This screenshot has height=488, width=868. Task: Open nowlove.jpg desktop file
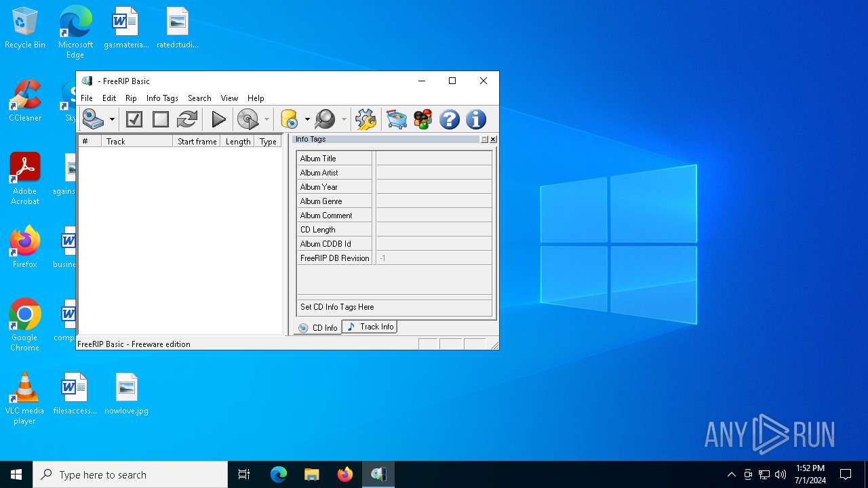point(126,394)
